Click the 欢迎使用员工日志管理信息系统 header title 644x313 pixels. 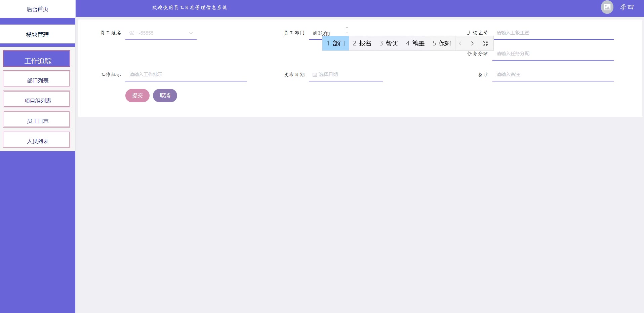tap(190, 7)
